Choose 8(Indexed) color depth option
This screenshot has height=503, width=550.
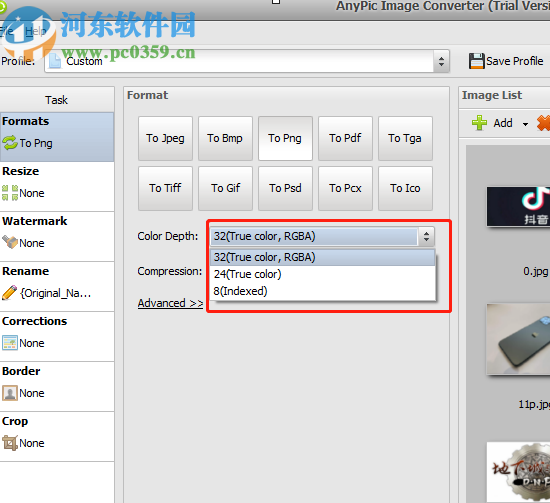point(323,291)
